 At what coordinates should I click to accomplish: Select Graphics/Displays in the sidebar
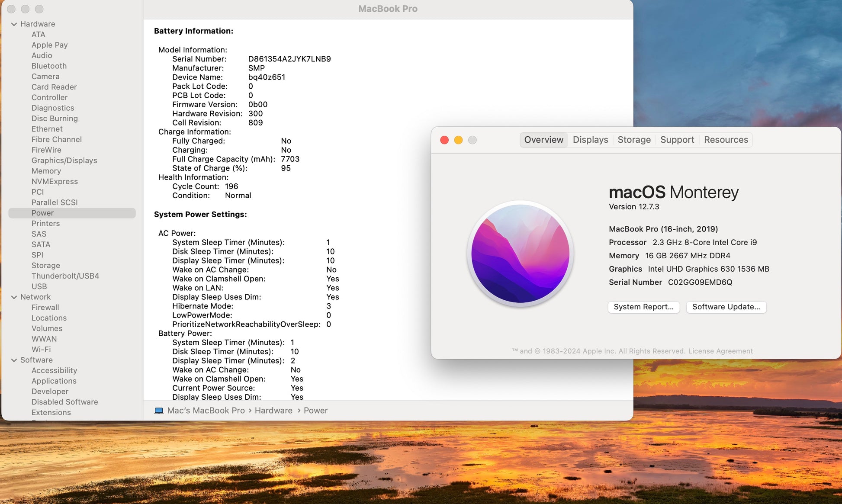pos(64,161)
